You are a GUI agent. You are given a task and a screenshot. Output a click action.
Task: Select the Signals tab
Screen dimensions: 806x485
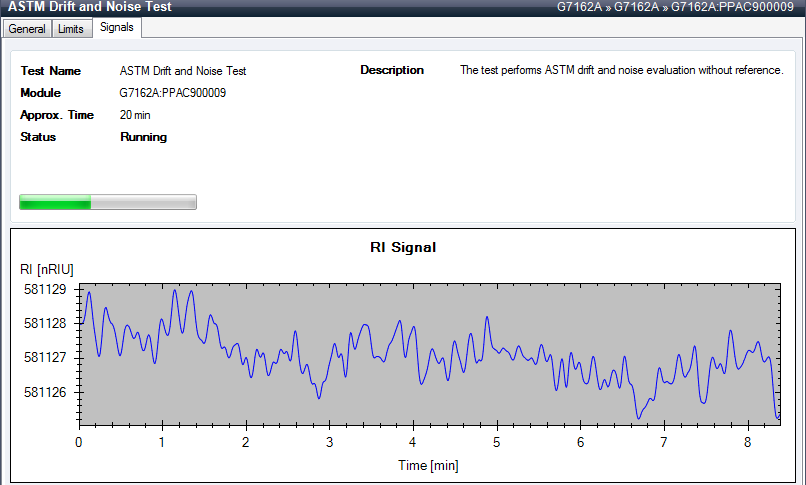click(117, 28)
